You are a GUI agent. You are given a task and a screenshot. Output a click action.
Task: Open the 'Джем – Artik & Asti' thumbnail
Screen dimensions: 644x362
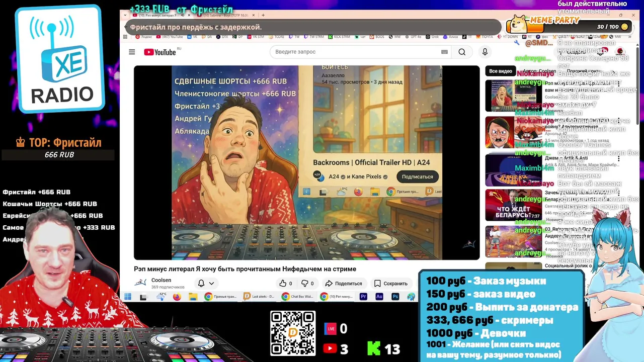(x=513, y=170)
